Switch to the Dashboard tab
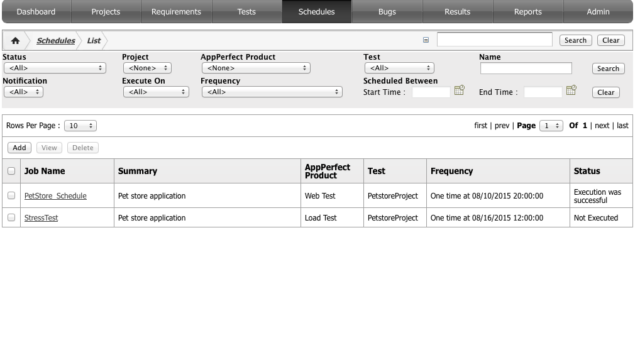Image resolution: width=640 pixels, height=360 pixels. point(36,12)
